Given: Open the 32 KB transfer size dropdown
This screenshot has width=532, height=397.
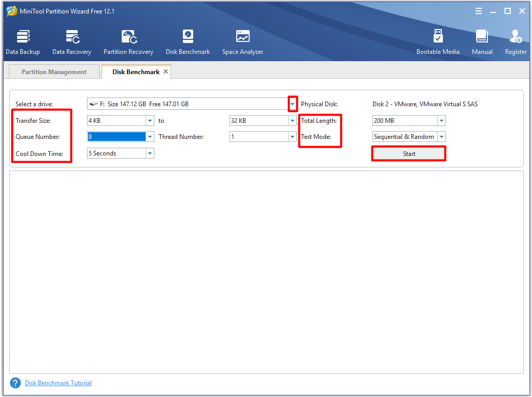Looking at the screenshot, I should [x=292, y=120].
